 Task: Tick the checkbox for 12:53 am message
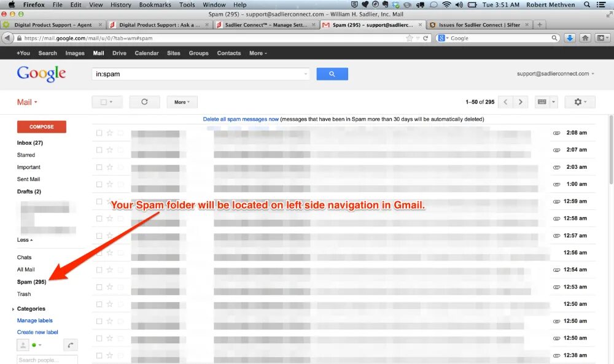tap(99, 287)
